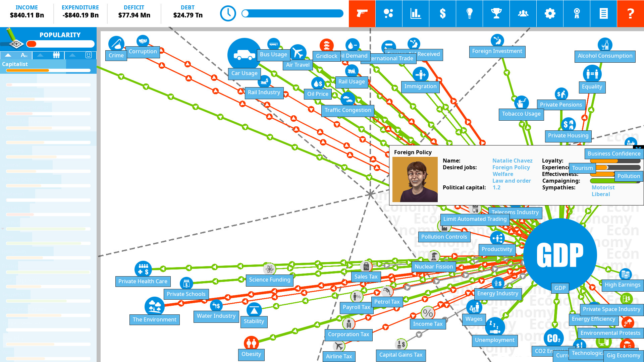Open the settings gear icon
Image resolution: width=644 pixels, height=362 pixels.
click(x=550, y=13)
